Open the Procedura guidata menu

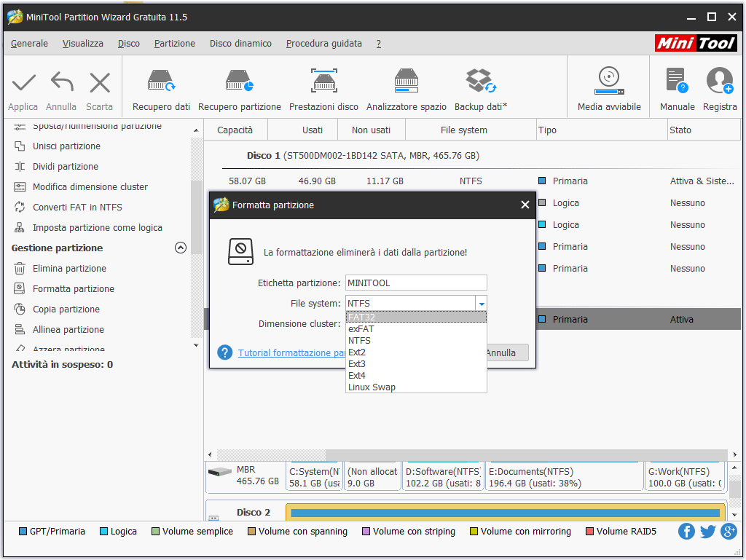[x=323, y=44]
